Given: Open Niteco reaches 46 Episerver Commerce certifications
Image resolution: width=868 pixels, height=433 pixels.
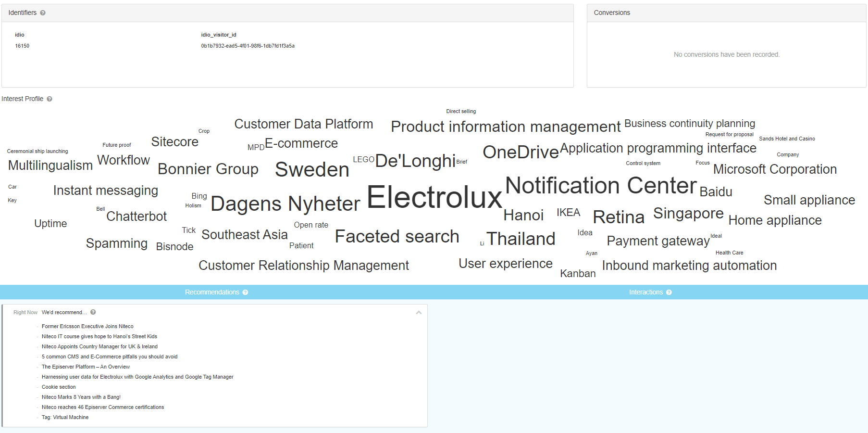Looking at the screenshot, I should (103, 407).
